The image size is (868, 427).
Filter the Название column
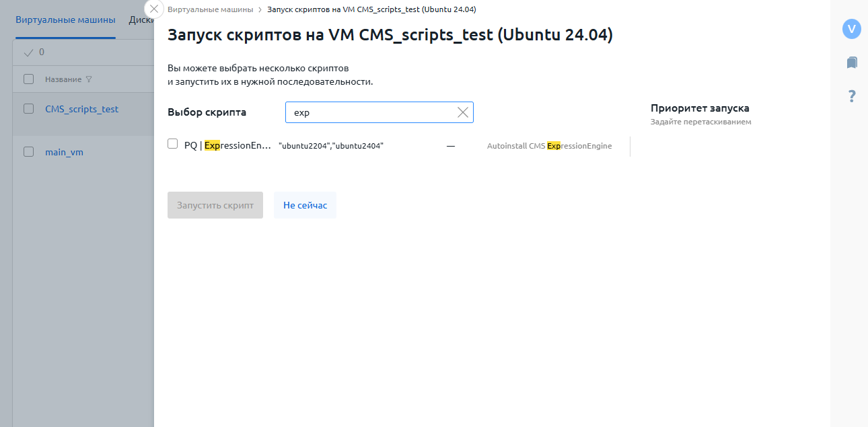89,79
